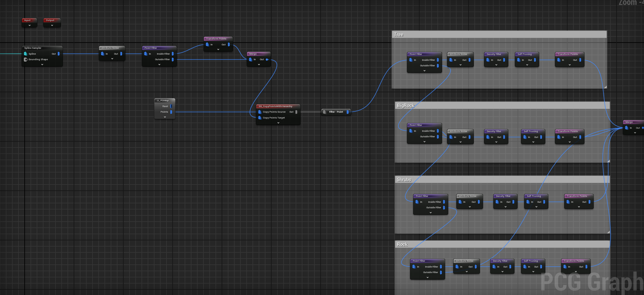Viewport: 644px width, 295px height.
Task: Click the output pin of Filter - Point node
Action: pos(347,112)
